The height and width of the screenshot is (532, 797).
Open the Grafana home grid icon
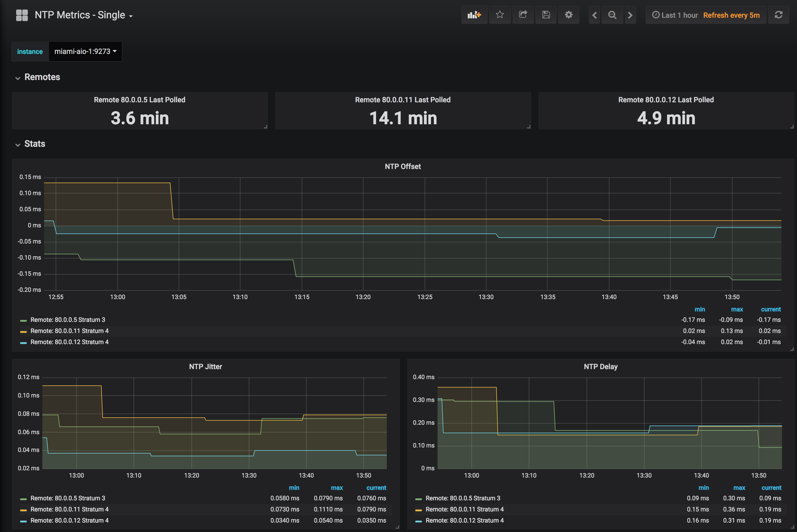pos(22,15)
